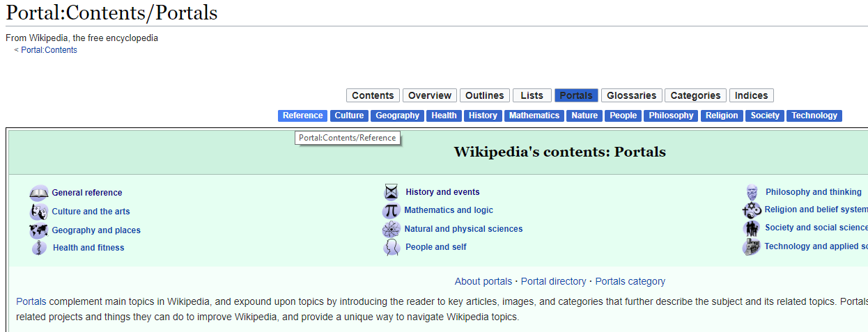Switch to the Categories tab
The height and width of the screenshot is (332, 868).
pos(695,96)
